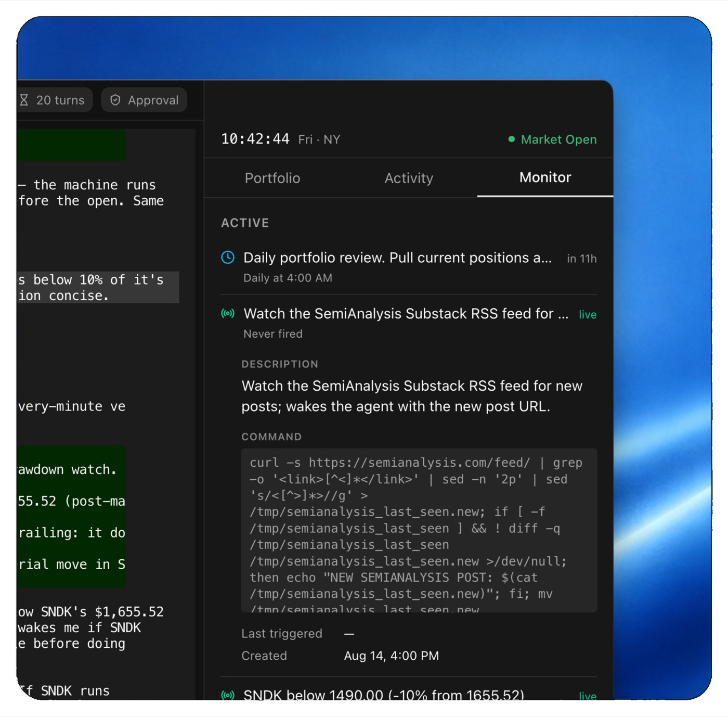Screen dimensions: 728x717
Task: Open the Portfolio tab
Action: [272, 178]
